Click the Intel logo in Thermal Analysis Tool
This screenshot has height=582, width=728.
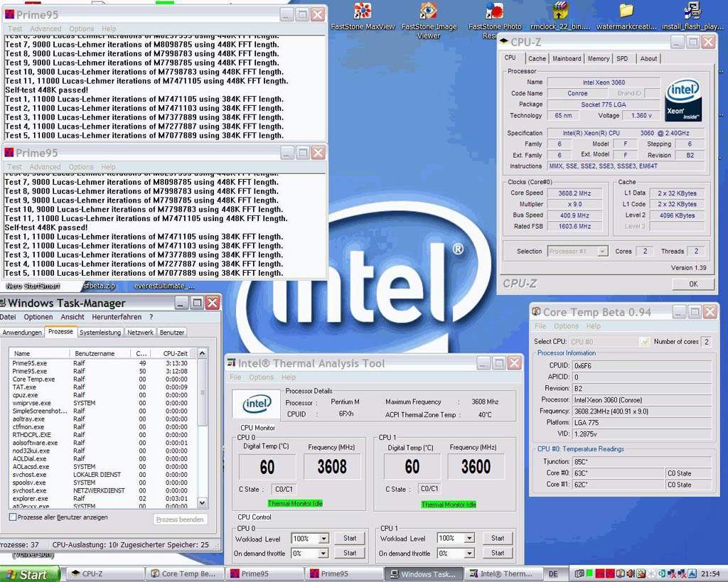click(x=256, y=404)
